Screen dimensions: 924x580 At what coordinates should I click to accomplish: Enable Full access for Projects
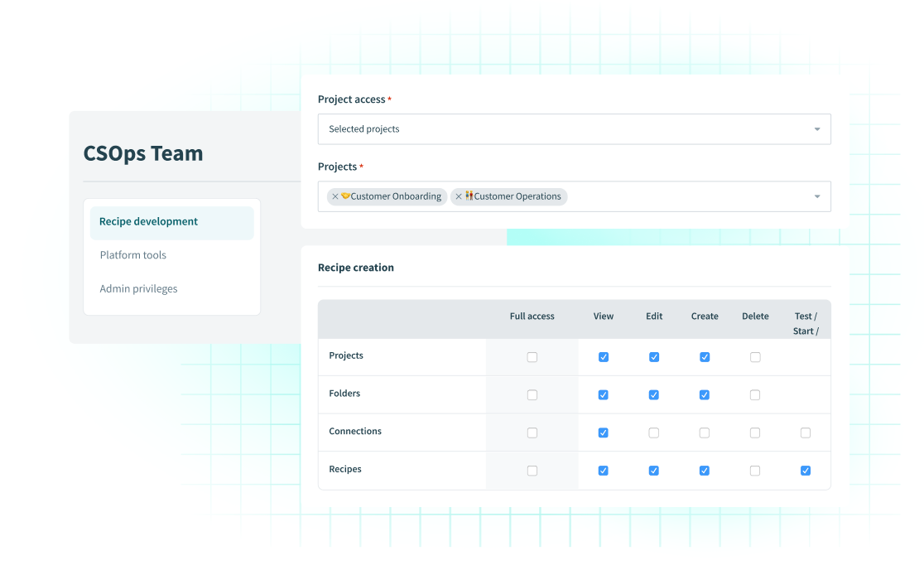click(x=532, y=356)
